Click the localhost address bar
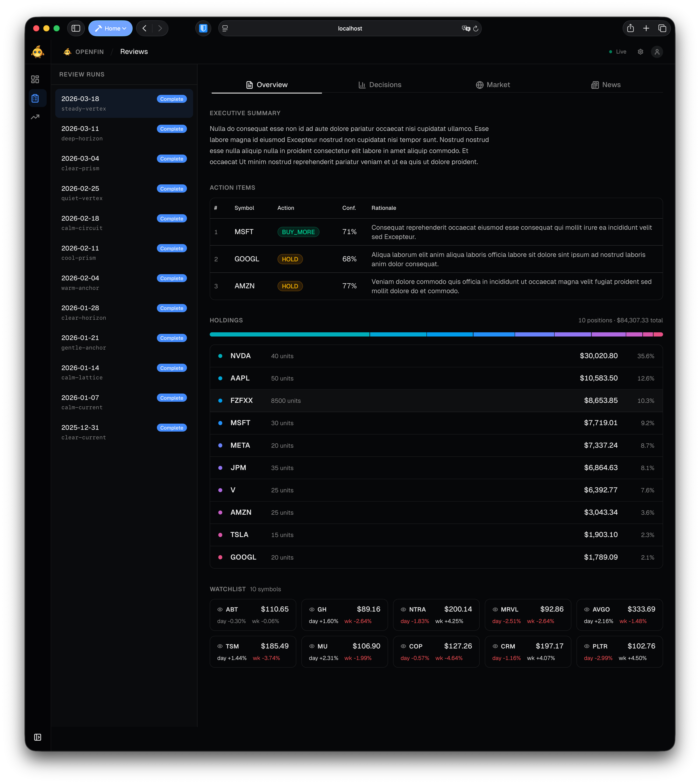700x784 pixels. (x=350, y=29)
